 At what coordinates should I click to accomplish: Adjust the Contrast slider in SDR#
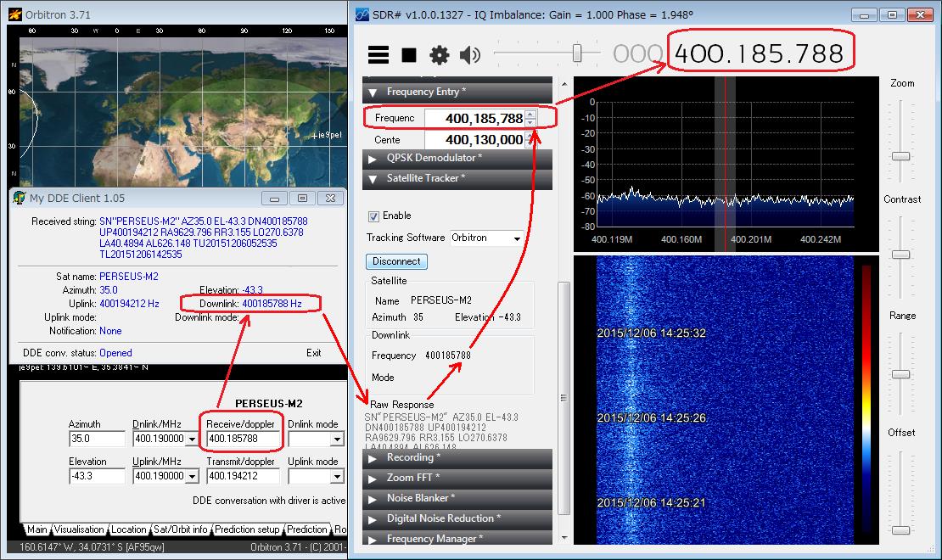(900, 255)
